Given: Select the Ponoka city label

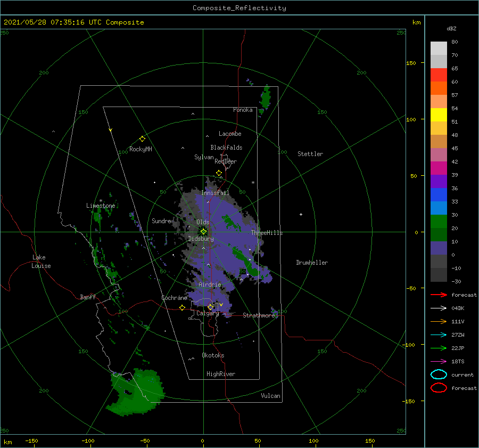Looking at the screenshot, I should tap(243, 110).
